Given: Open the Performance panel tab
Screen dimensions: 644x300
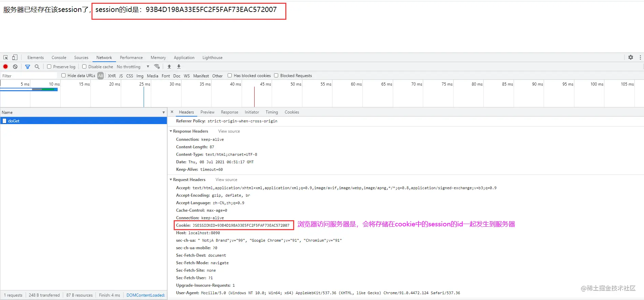Looking at the screenshot, I should [x=131, y=58].
